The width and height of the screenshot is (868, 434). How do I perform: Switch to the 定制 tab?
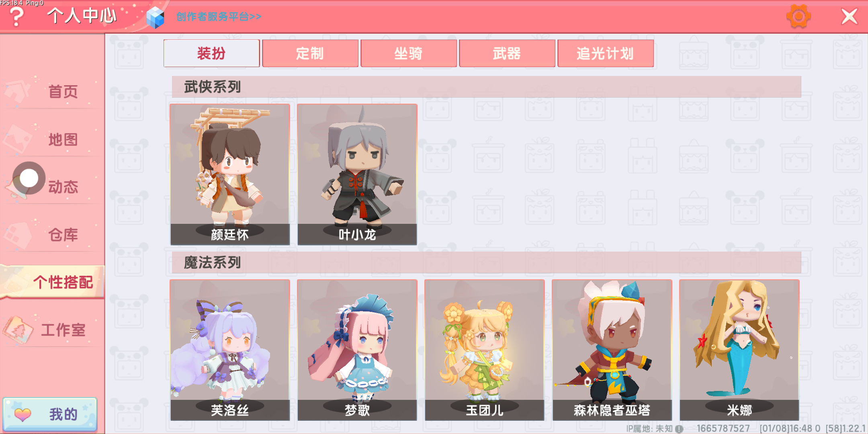click(x=310, y=53)
